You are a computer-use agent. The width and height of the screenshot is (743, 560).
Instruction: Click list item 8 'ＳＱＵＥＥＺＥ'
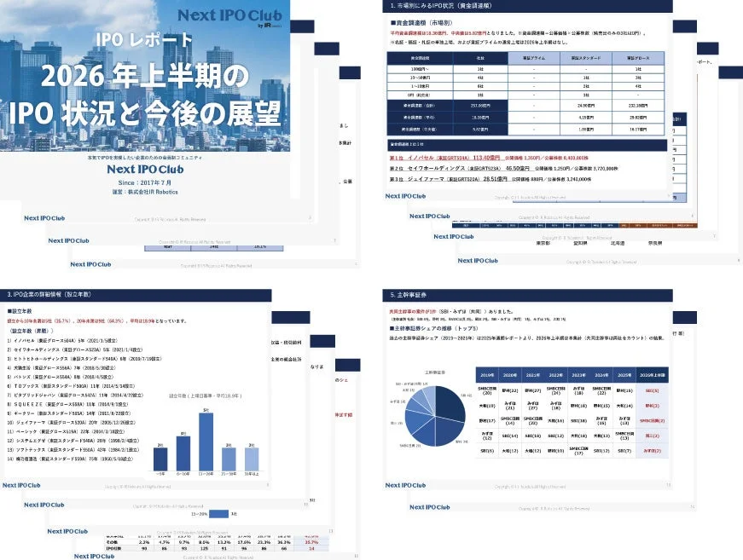(67, 404)
